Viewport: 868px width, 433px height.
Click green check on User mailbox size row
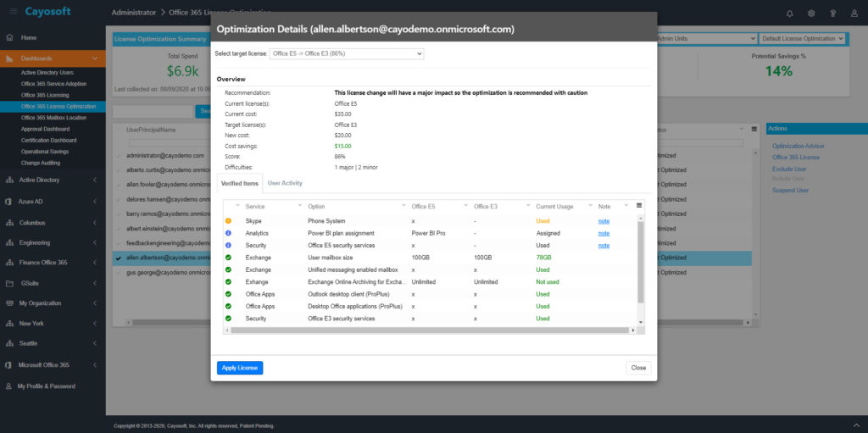point(228,258)
